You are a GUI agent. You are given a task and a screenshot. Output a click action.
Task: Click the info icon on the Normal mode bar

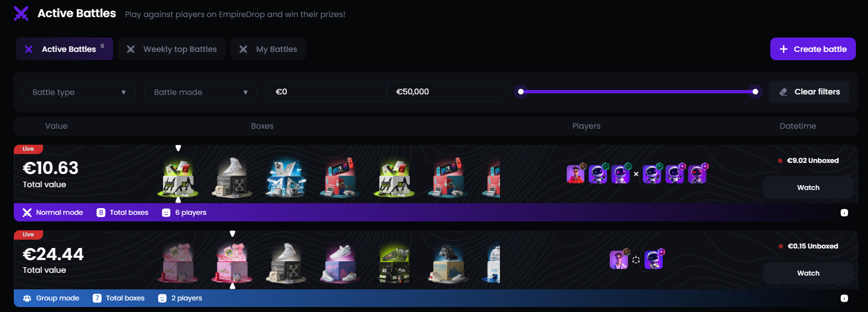(844, 213)
